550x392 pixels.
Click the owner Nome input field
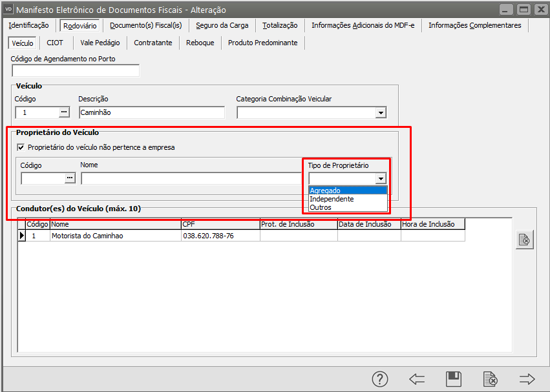[191, 178]
